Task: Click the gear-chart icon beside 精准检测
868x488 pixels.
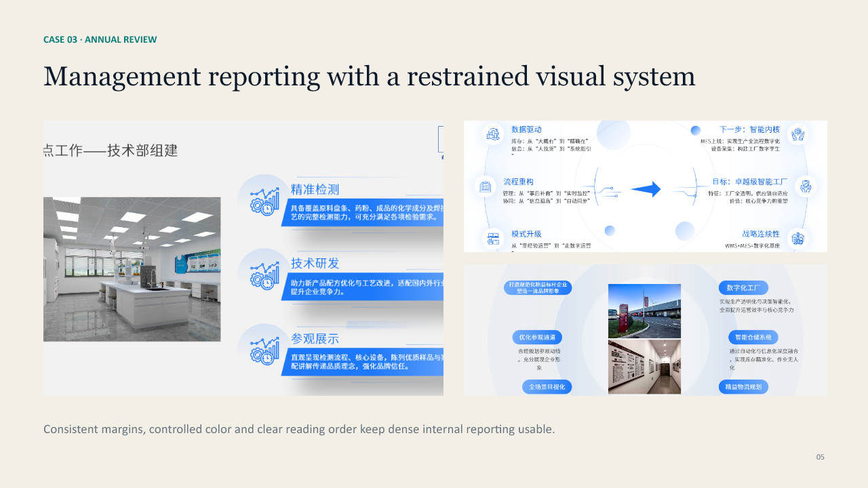Action: (x=264, y=201)
